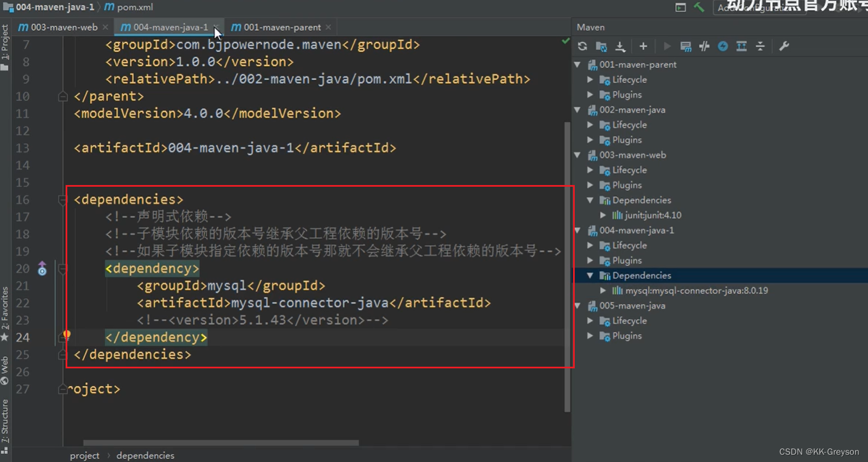This screenshot has height=462, width=868.
Task: Select junit:junit:4.10 in Maven tree
Action: click(x=653, y=215)
